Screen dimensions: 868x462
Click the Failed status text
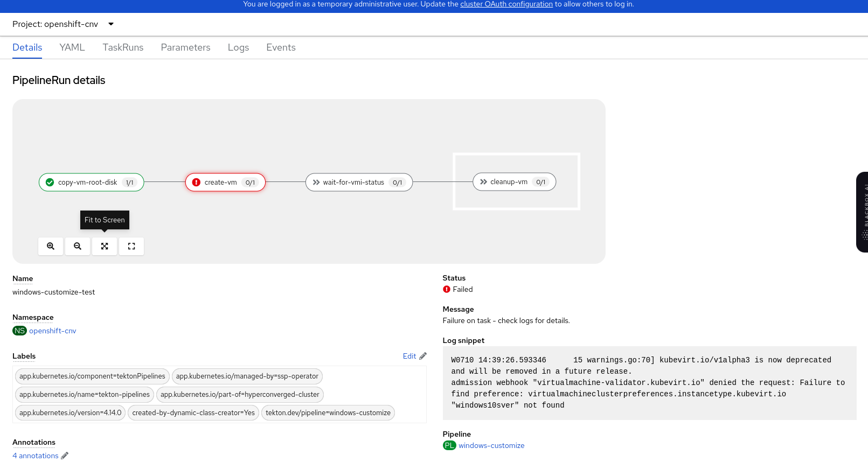[463, 289]
